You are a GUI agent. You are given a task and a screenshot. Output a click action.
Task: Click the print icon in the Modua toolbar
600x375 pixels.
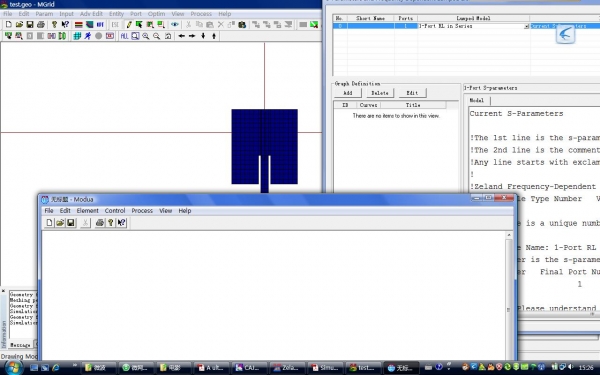coord(99,223)
